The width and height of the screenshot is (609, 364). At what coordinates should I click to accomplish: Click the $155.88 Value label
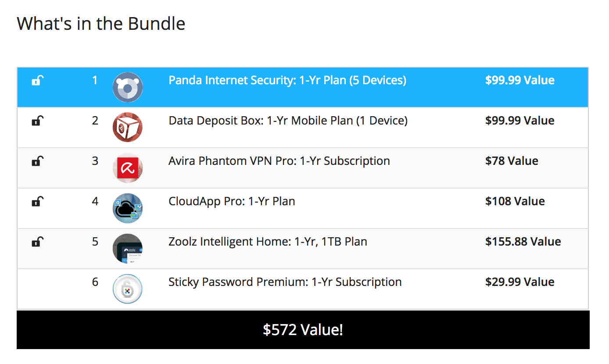click(523, 242)
